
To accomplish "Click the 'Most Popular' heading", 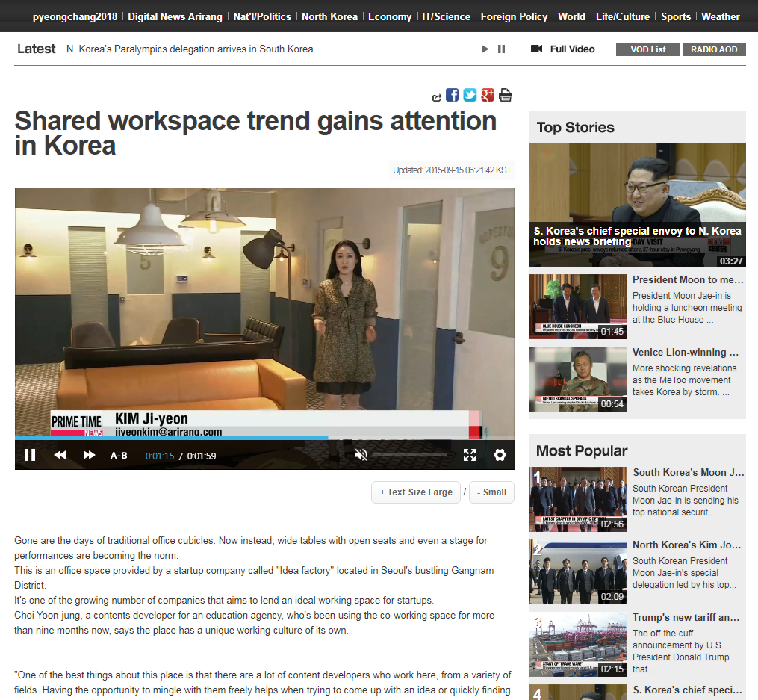I will (x=582, y=451).
